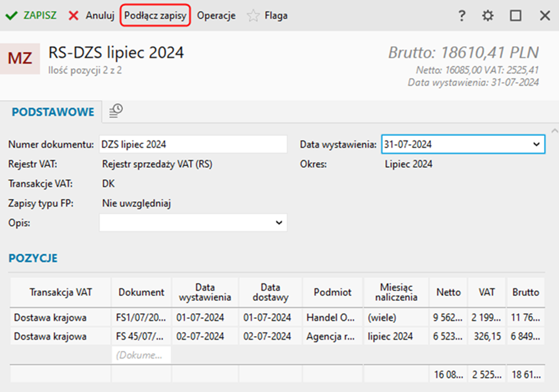The width and height of the screenshot is (559, 392).
Task: Click the MZ document badge
Action: [20, 59]
